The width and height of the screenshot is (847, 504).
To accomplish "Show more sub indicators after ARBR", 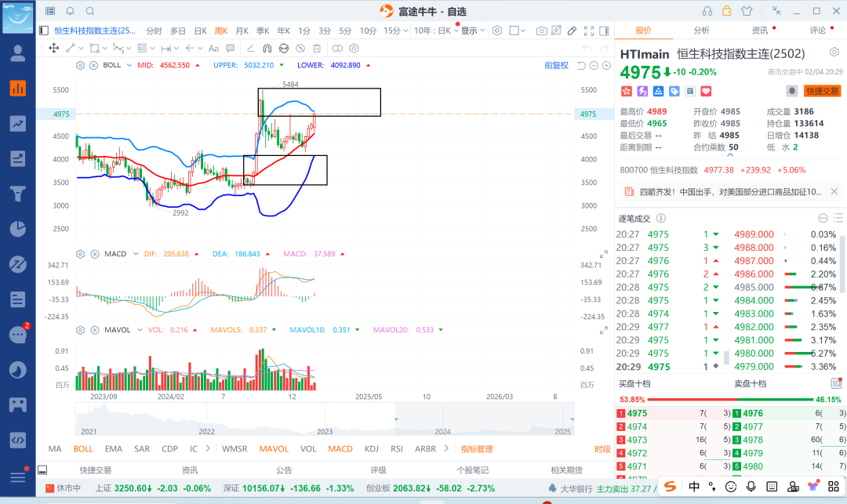I will 446,448.
